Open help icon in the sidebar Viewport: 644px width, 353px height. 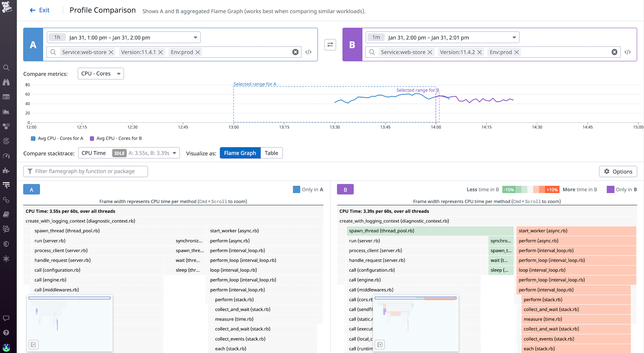(6, 333)
